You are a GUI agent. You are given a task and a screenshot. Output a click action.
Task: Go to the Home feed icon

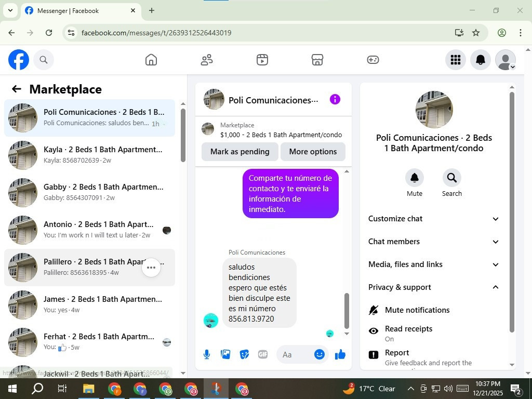coord(151,60)
